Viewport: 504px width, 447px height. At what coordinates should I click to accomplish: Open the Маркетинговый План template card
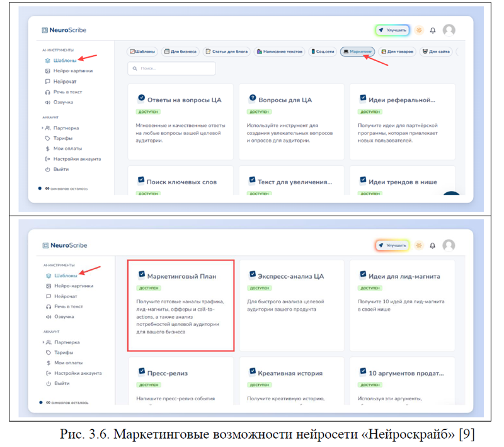(x=181, y=304)
